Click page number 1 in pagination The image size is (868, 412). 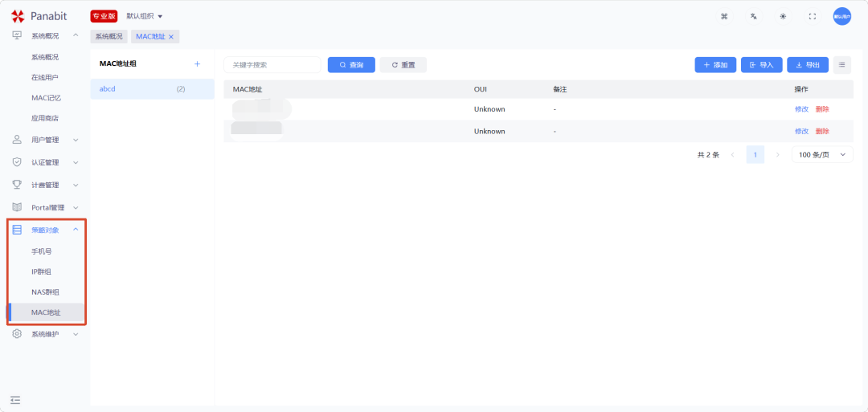pyautogui.click(x=755, y=155)
